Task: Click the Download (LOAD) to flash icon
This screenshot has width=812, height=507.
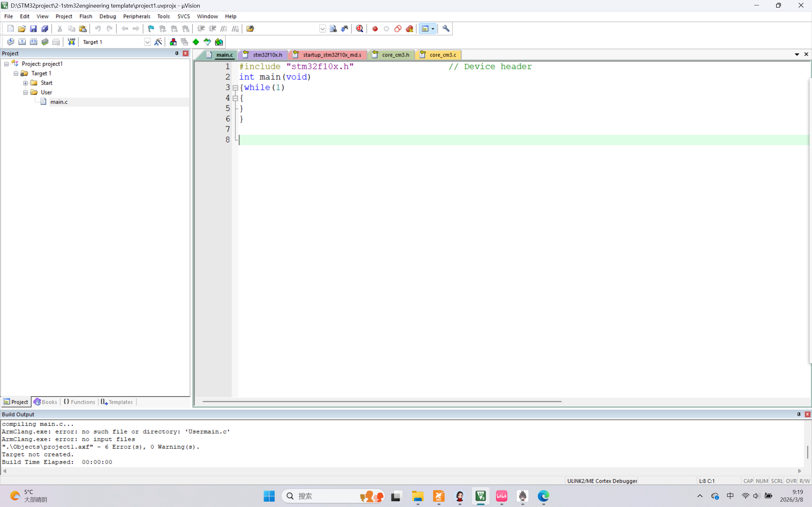Action: pos(71,42)
